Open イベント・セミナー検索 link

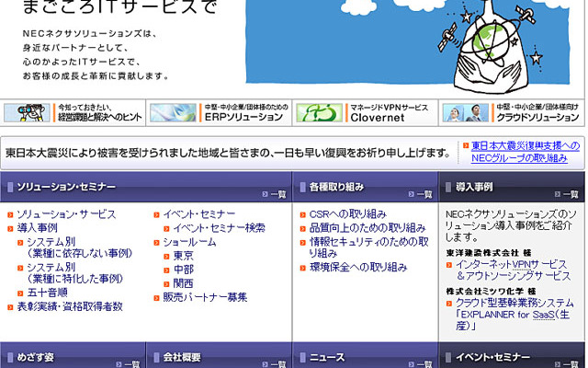(x=219, y=228)
